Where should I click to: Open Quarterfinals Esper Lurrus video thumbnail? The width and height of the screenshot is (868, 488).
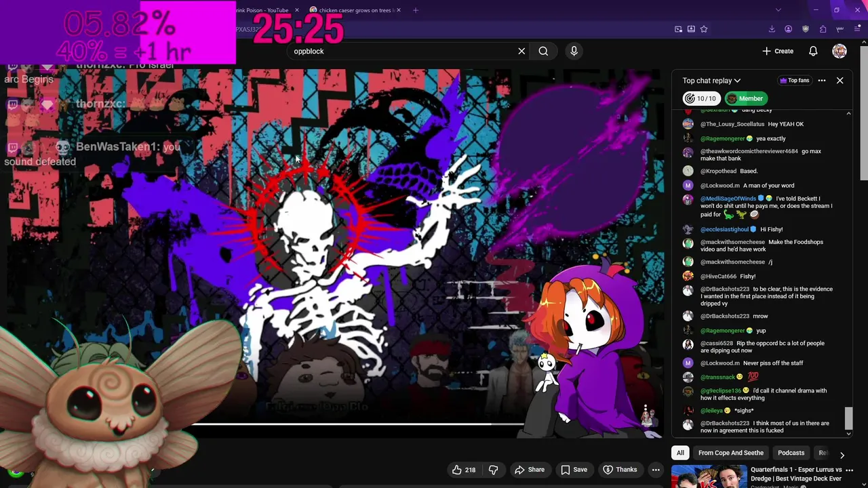tap(709, 476)
